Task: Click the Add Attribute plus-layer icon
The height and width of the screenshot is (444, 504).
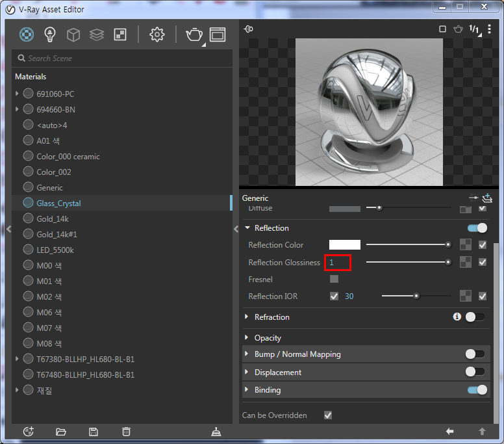Action: [x=487, y=198]
